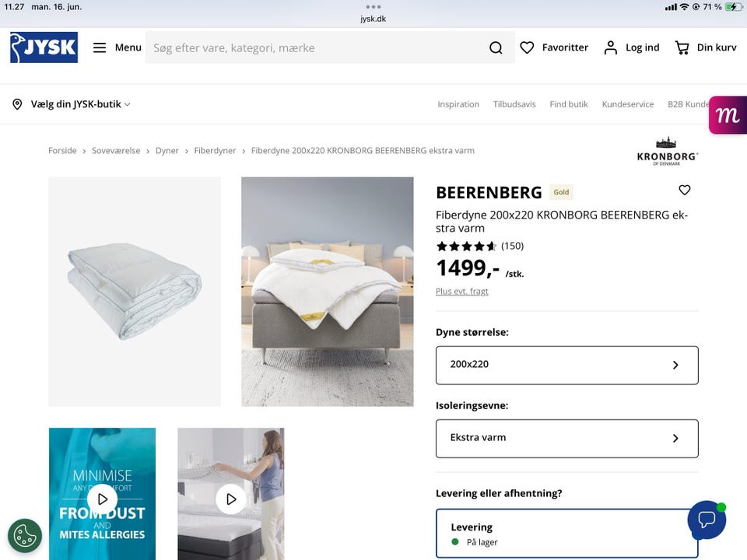Open the chat bubble in bottom corner

point(707,520)
